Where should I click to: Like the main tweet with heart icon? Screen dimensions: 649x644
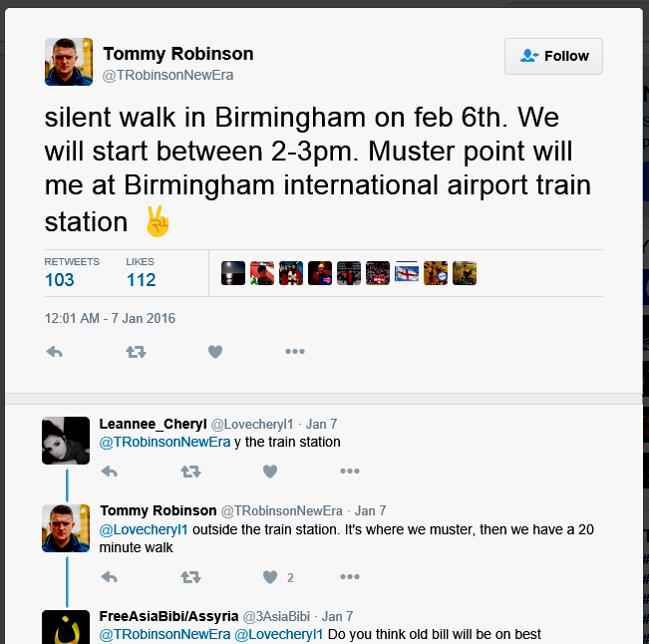click(x=214, y=352)
